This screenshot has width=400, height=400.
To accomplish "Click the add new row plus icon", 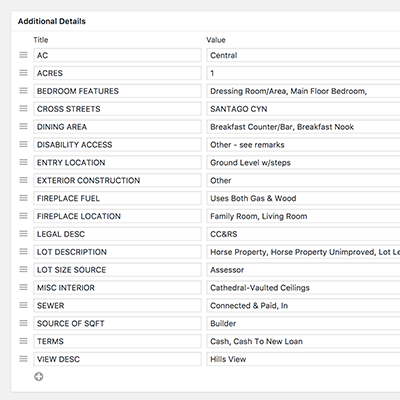I will [39, 377].
